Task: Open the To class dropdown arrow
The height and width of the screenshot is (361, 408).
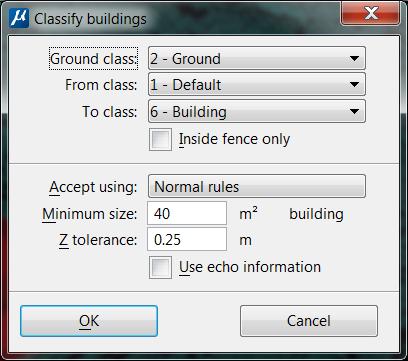Action: (354, 112)
